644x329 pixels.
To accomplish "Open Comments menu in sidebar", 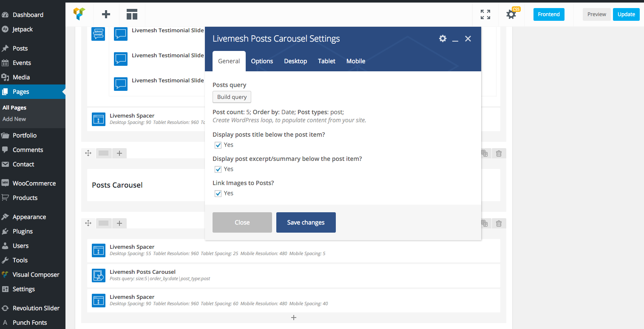I will [33, 150].
